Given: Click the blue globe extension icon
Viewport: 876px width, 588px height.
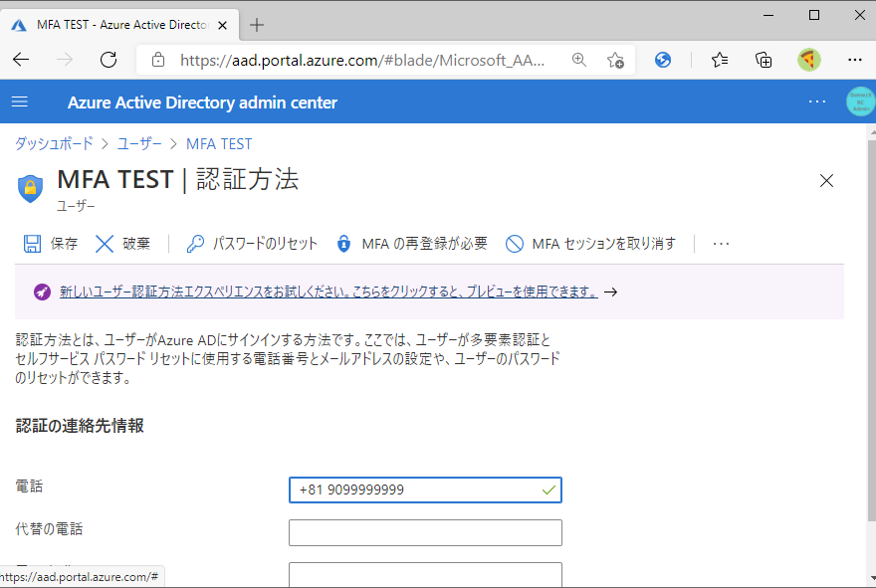Looking at the screenshot, I should point(663,60).
